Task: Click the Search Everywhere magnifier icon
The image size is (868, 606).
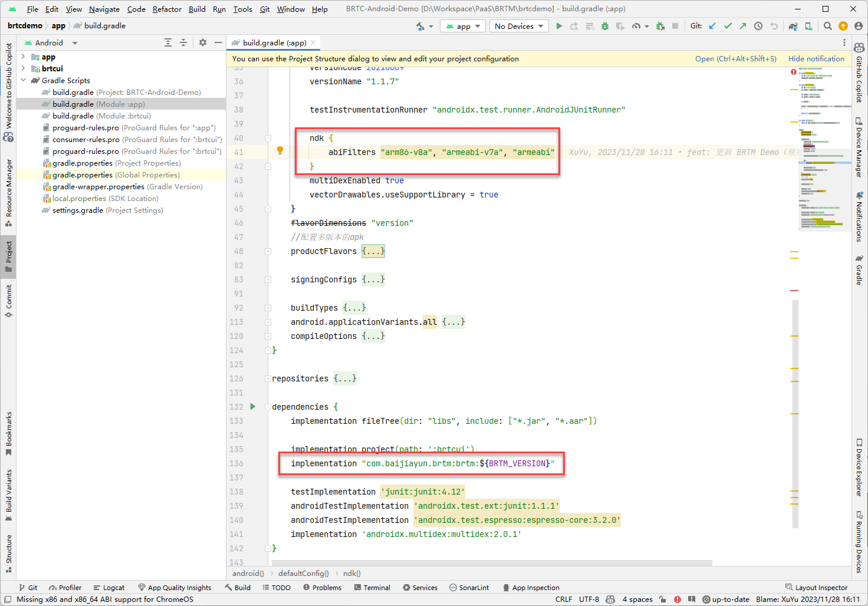Action: coord(828,26)
